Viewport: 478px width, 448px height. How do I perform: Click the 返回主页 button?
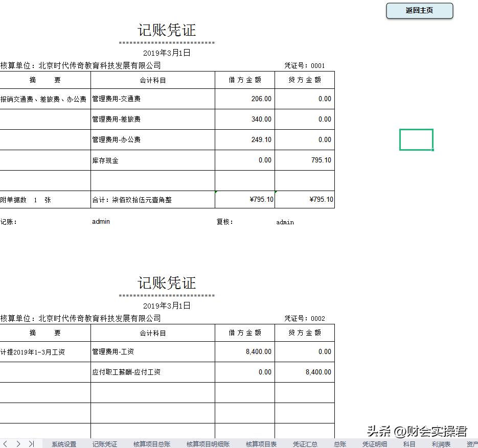419,10
